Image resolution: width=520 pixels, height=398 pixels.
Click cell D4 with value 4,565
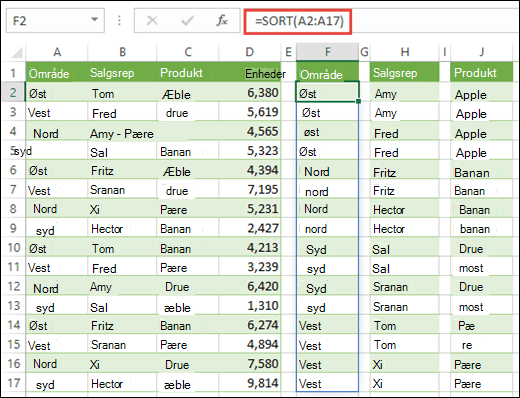tap(250, 131)
